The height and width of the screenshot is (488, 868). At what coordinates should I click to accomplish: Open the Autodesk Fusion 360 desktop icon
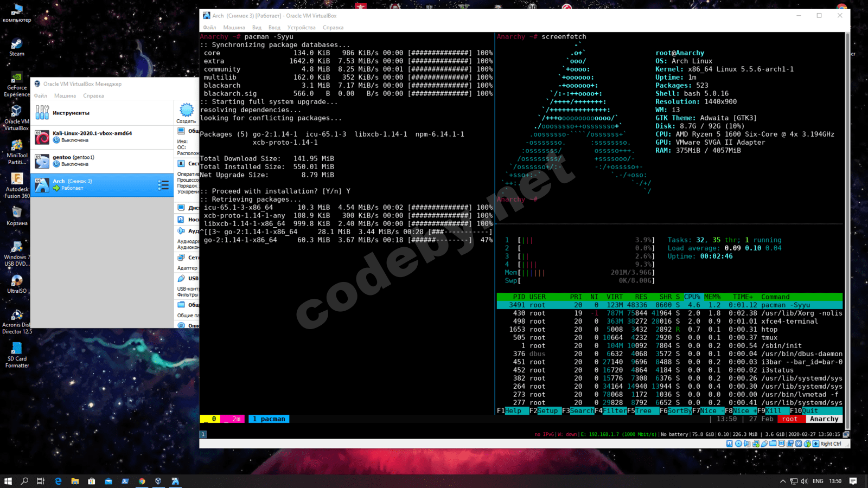[17, 186]
